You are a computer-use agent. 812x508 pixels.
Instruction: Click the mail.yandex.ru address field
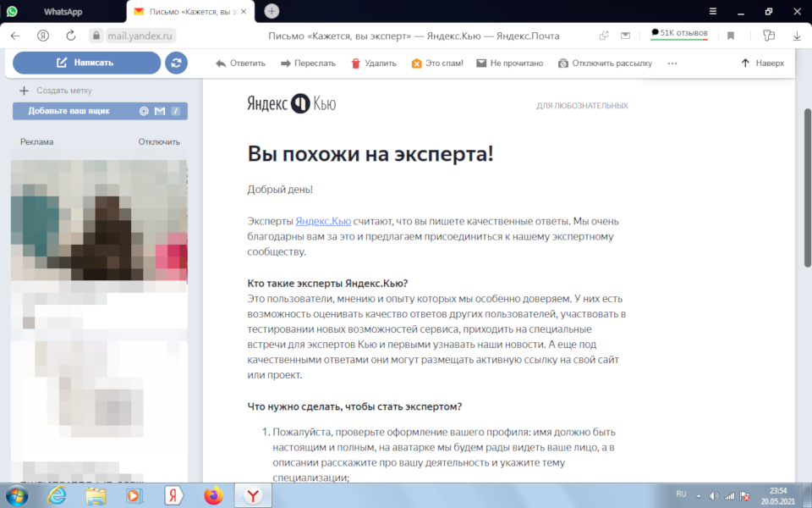[x=140, y=36]
